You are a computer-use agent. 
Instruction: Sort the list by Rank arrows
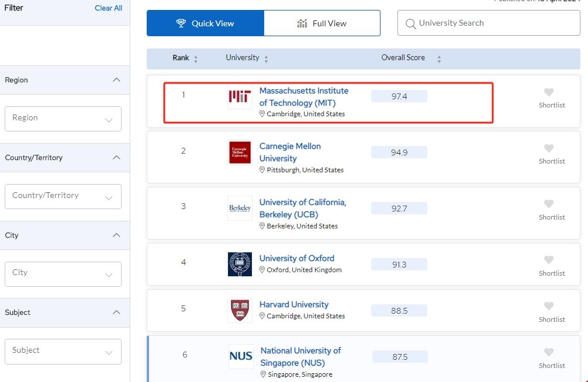tap(196, 58)
